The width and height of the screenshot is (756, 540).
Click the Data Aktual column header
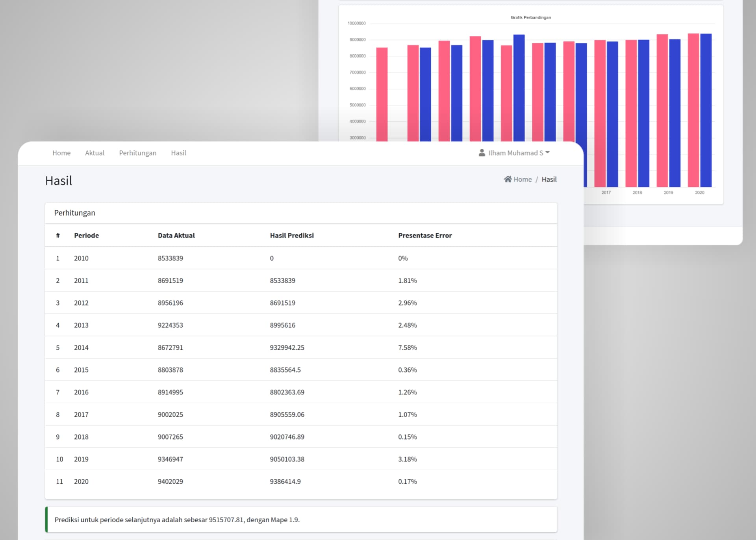pos(176,235)
